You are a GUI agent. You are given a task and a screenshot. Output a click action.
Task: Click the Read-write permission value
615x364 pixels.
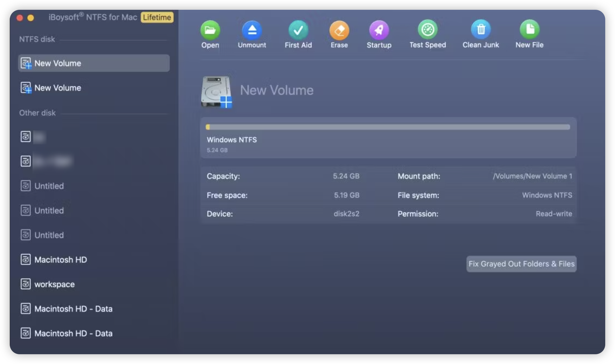click(554, 214)
